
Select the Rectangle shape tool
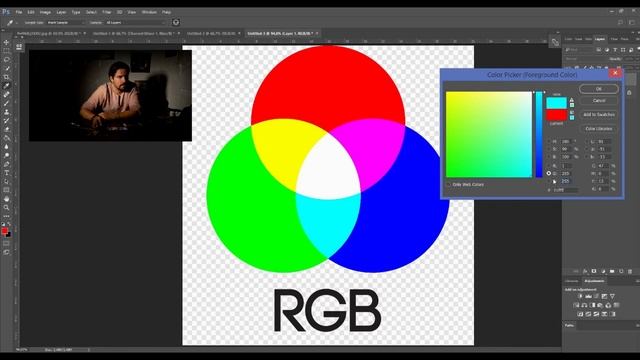[6, 190]
